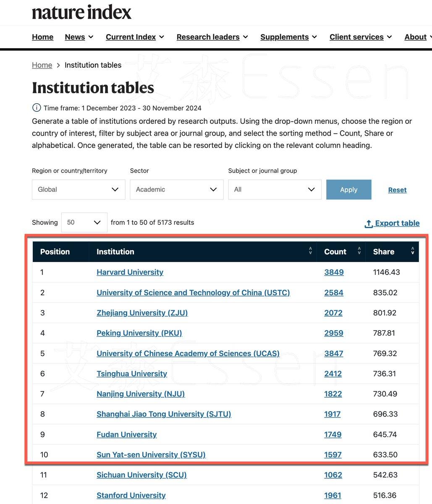Click Harvard's count 3849
The height and width of the screenshot is (504, 432).
point(334,272)
